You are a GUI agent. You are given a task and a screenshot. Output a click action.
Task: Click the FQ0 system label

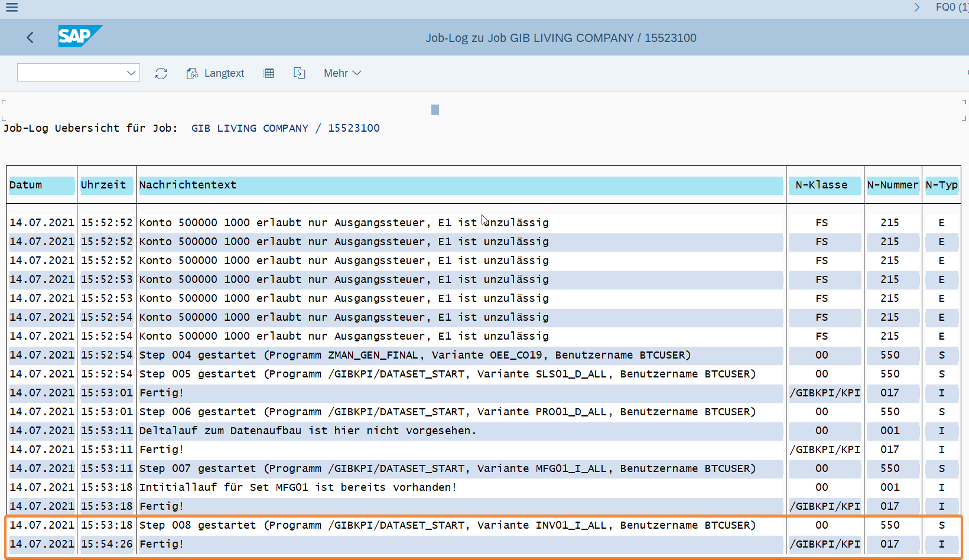coord(951,7)
